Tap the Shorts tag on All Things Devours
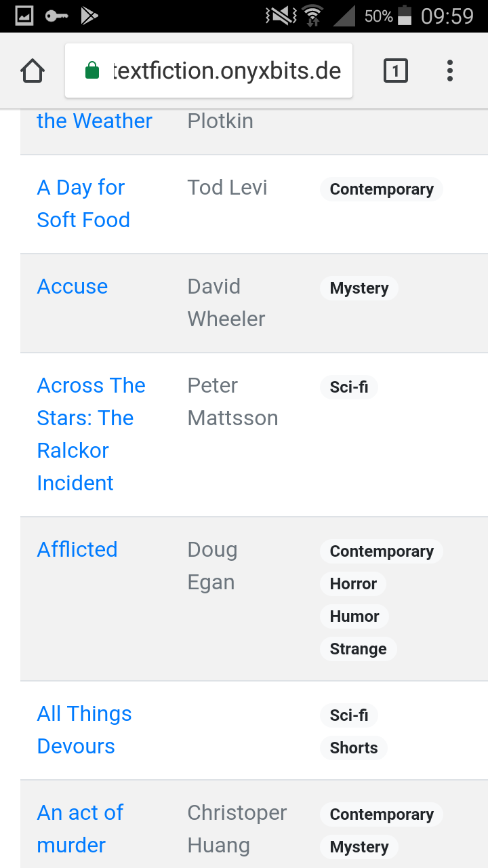This screenshot has width=488, height=868. click(x=353, y=748)
